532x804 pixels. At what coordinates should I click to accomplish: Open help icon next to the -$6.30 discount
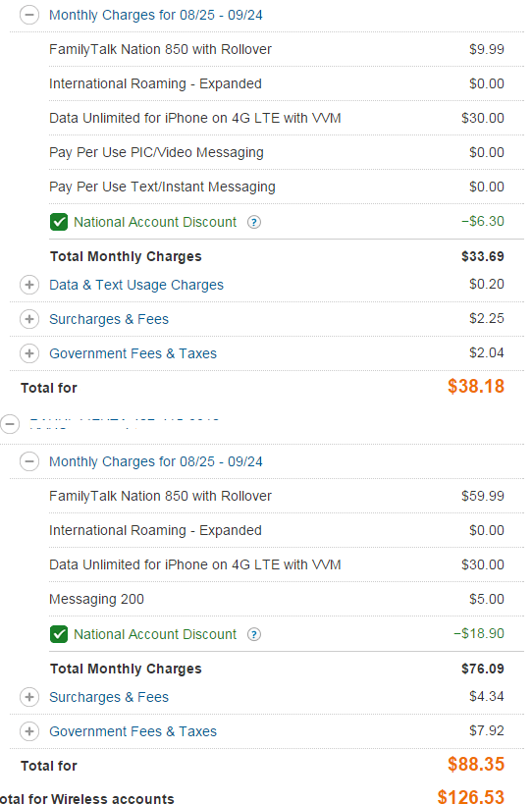253,222
